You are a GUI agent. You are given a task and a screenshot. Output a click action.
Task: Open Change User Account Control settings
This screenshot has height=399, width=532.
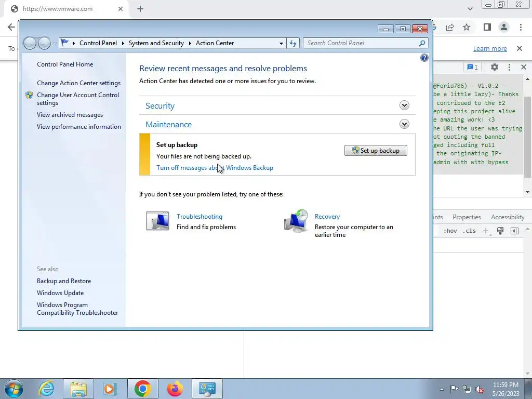coord(78,99)
